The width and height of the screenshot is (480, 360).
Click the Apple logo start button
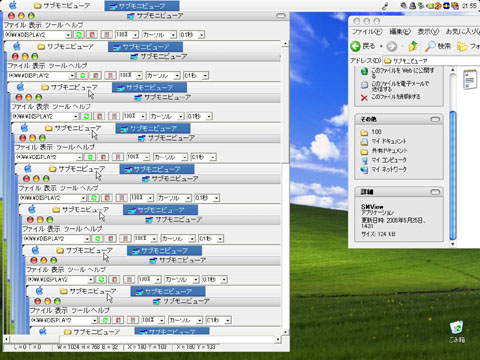(x=13, y=5)
